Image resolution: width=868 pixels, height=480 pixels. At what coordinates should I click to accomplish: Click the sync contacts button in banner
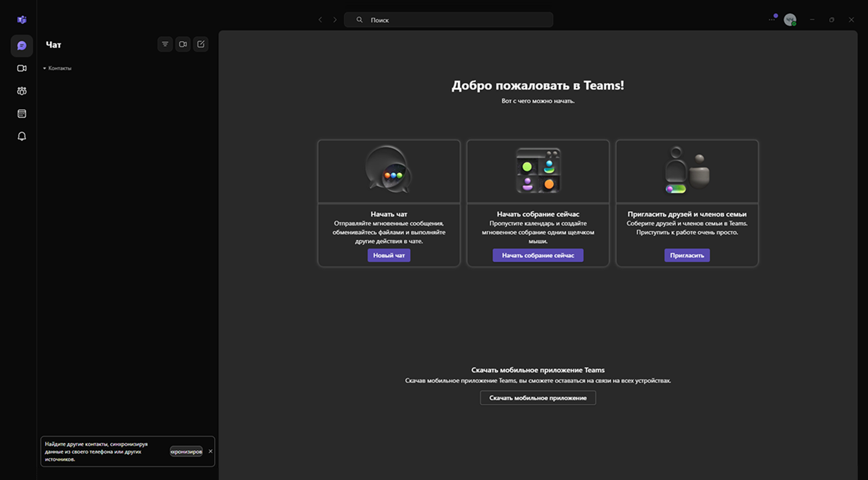tap(186, 451)
